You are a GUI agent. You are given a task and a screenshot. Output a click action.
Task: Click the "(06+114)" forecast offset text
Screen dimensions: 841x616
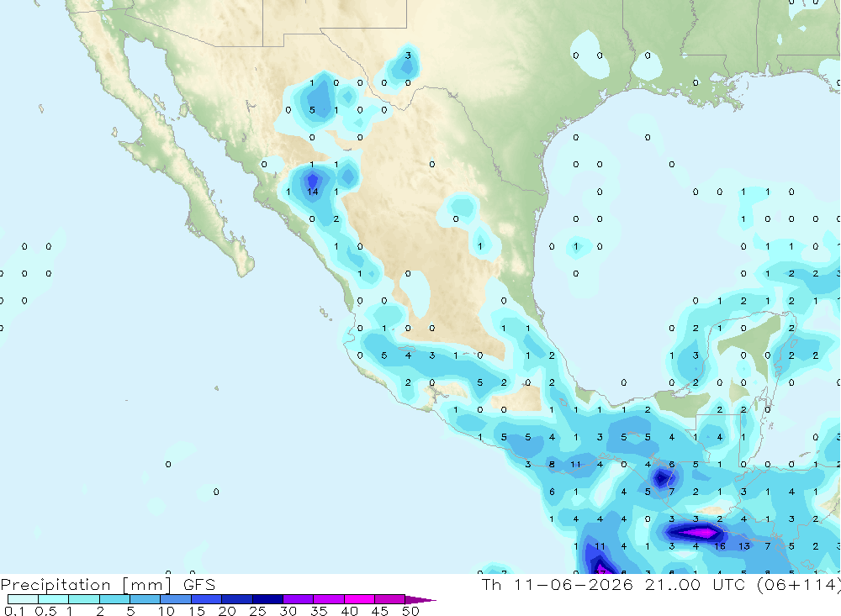(x=799, y=584)
